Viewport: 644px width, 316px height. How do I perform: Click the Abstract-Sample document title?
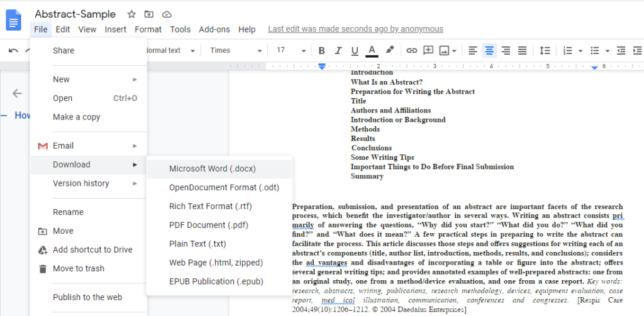(75, 14)
